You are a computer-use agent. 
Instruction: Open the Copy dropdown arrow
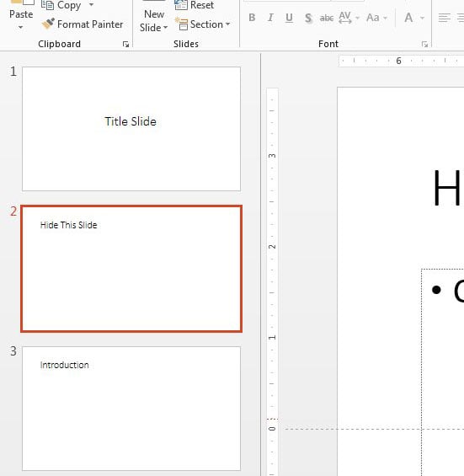(x=91, y=5)
